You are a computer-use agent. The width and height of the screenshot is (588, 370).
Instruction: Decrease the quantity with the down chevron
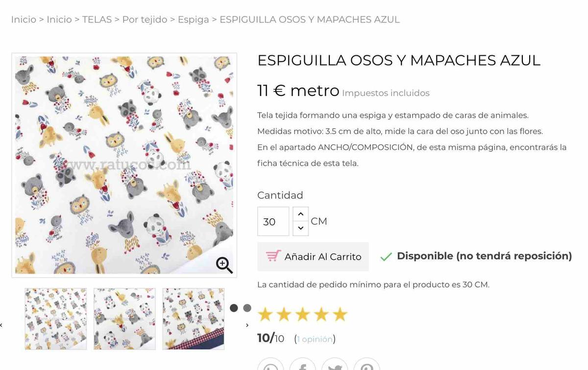click(x=300, y=228)
